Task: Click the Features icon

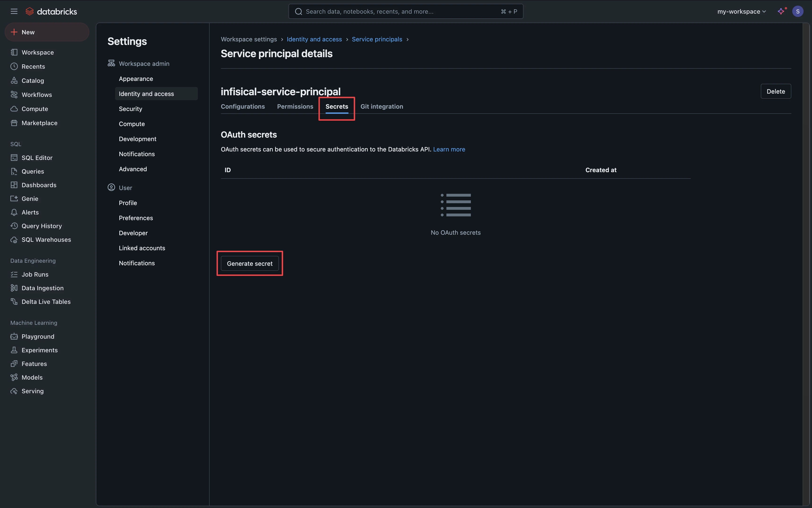Action: coord(14,364)
